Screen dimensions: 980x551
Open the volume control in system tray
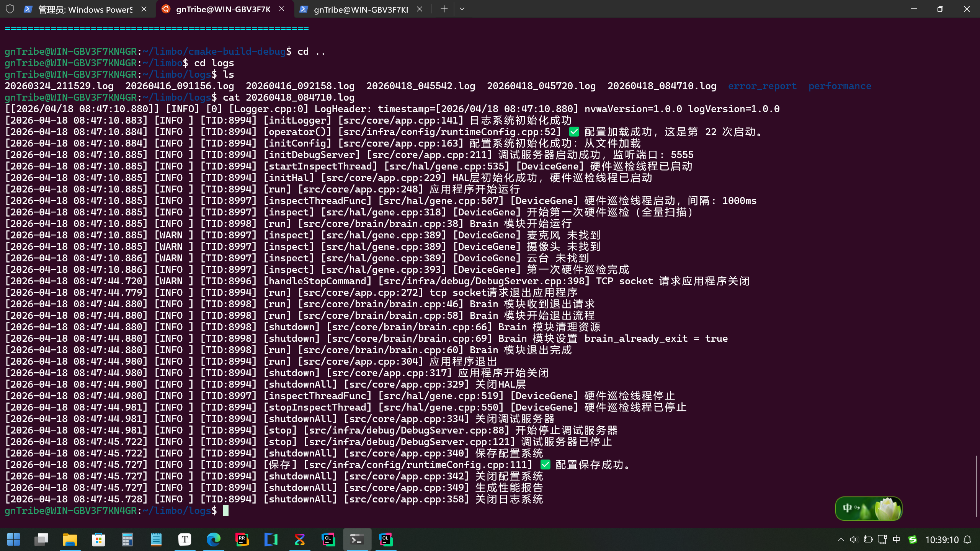click(x=854, y=540)
